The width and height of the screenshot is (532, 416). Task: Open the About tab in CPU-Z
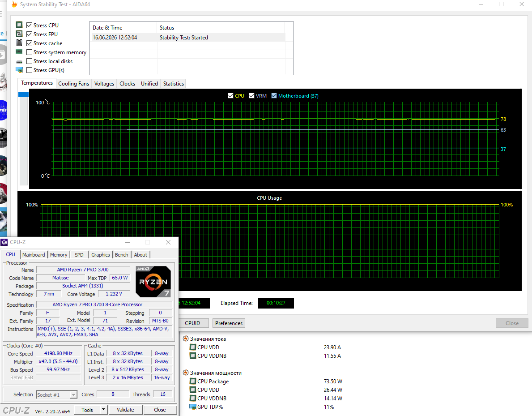(140, 255)
